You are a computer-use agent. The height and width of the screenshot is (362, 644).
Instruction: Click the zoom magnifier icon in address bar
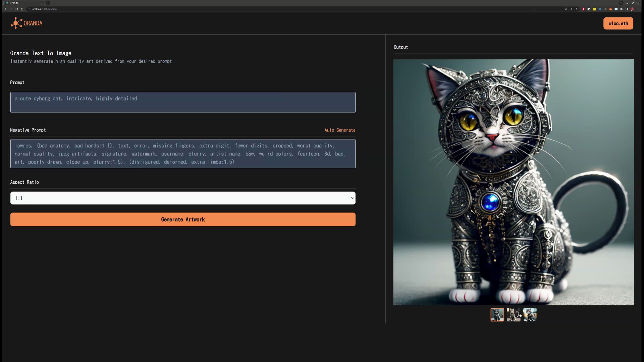pos(566,9)
